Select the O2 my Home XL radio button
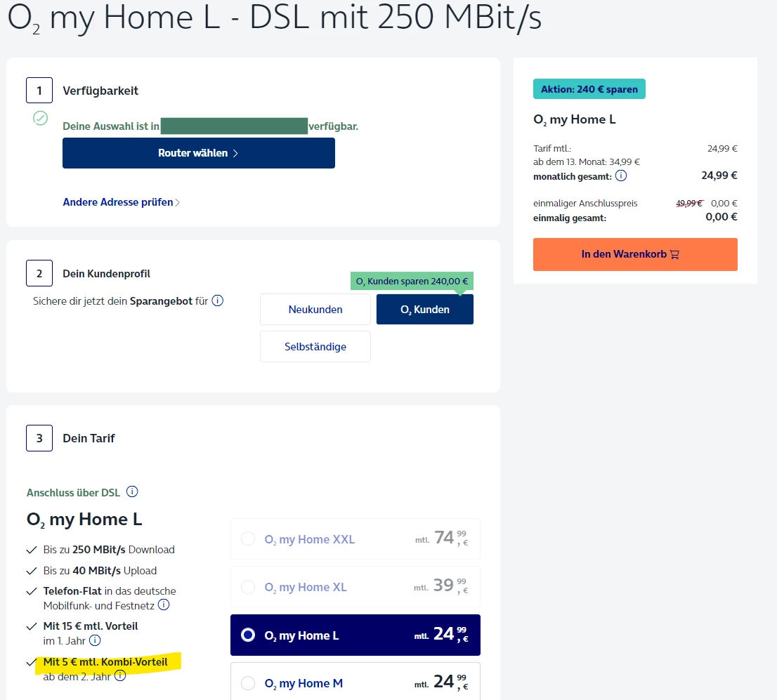The width and height of the screenshot is (777, 700). tap(248, 587)
